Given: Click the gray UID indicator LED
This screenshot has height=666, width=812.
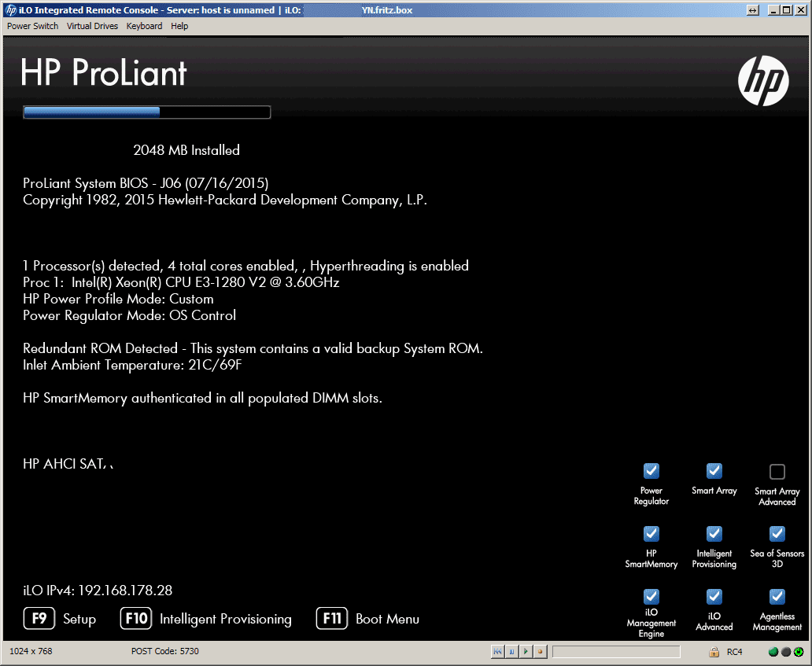Looking at the screenshot, I should 785,652.
